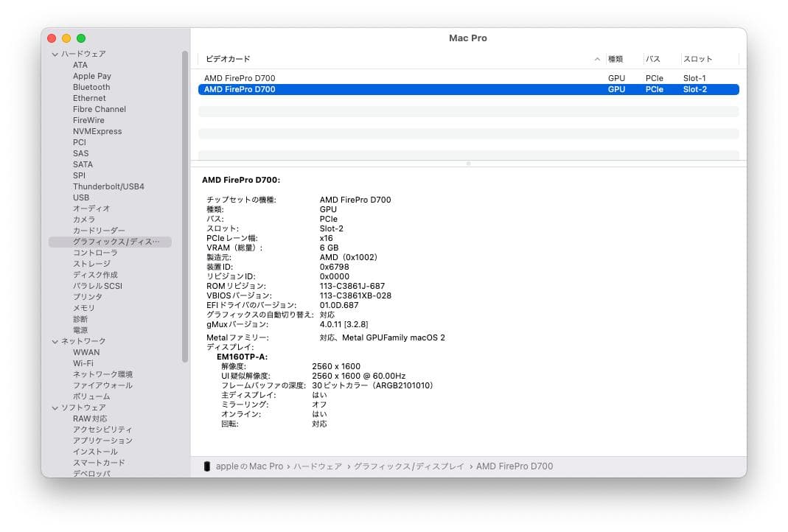The width and height of the screenshot is (788, 532).
Task: Sort the list by the スロット column
Action: [x=698, y=57]
